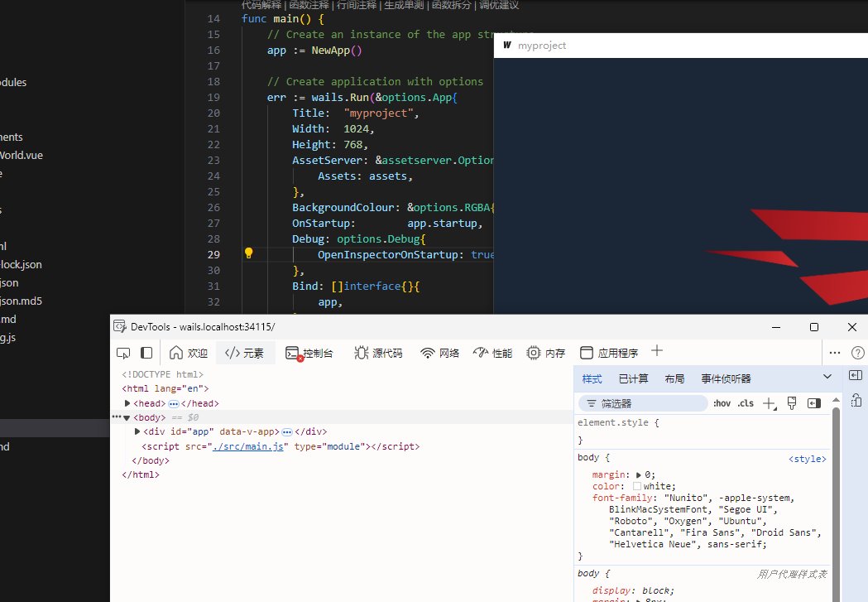Open three-dot actions beside body node
868x602 pixels.
116,417
